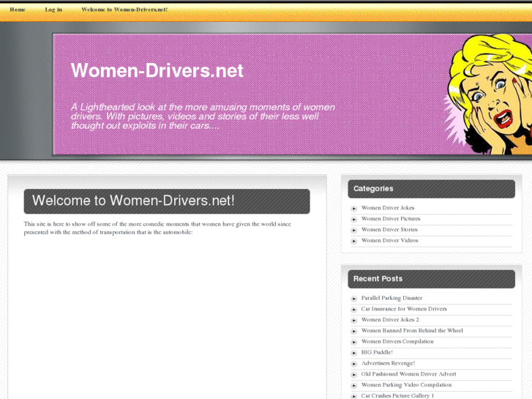
Task: Click bullet icon beside Women Driver Videos
Action: tap(354, 241)
